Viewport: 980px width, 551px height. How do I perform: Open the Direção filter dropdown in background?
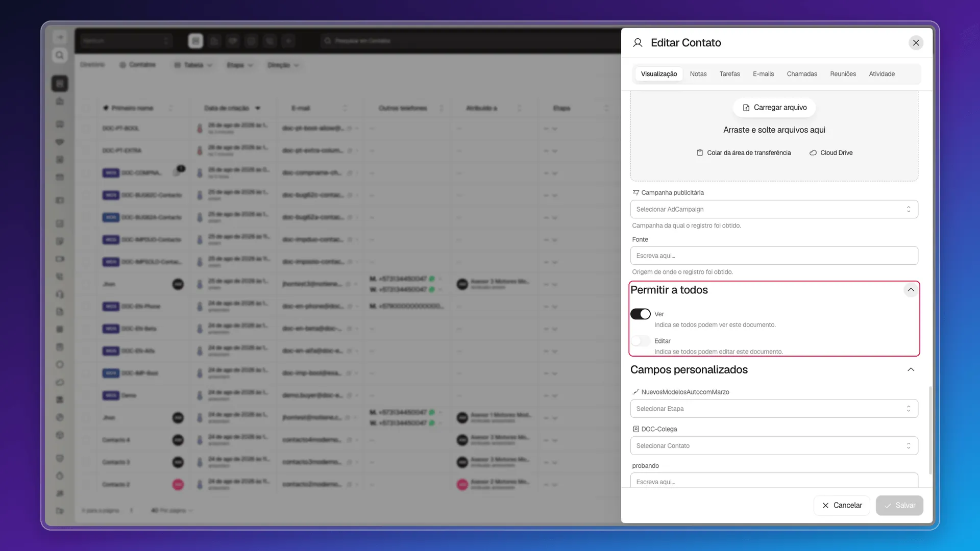(x=283, y=65)
